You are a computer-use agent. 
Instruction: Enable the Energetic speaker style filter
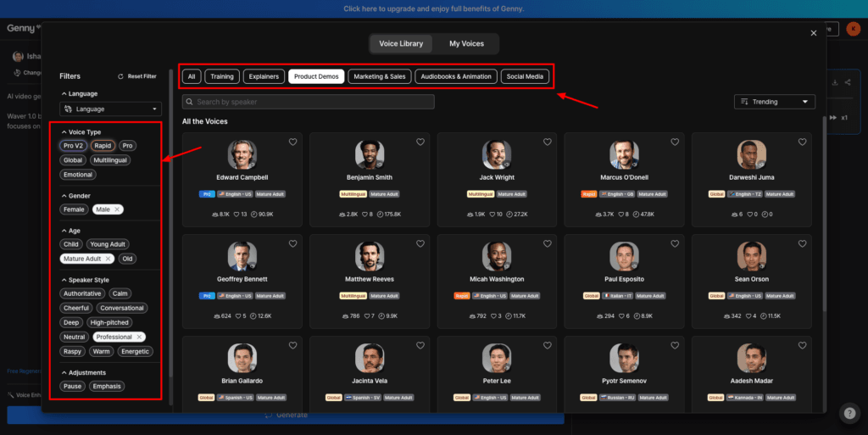coord(135,351)
